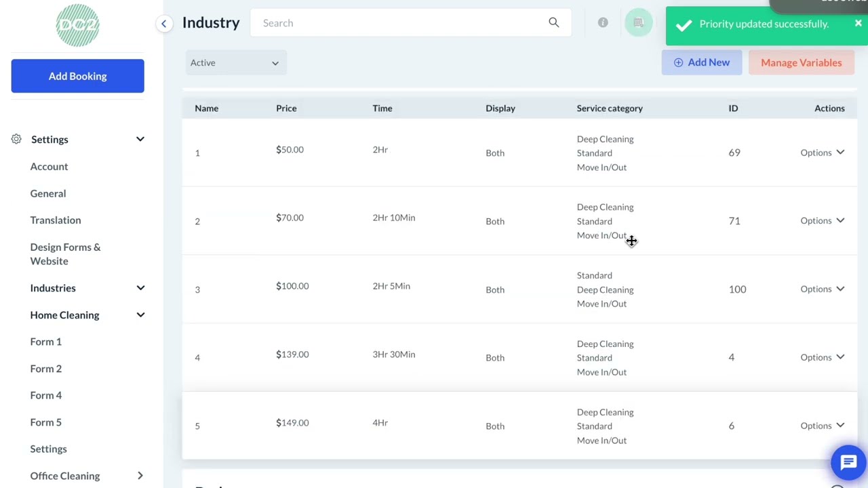868x488 pixels.
Task: Open the info icon in header
Action: tap(603, 23)
